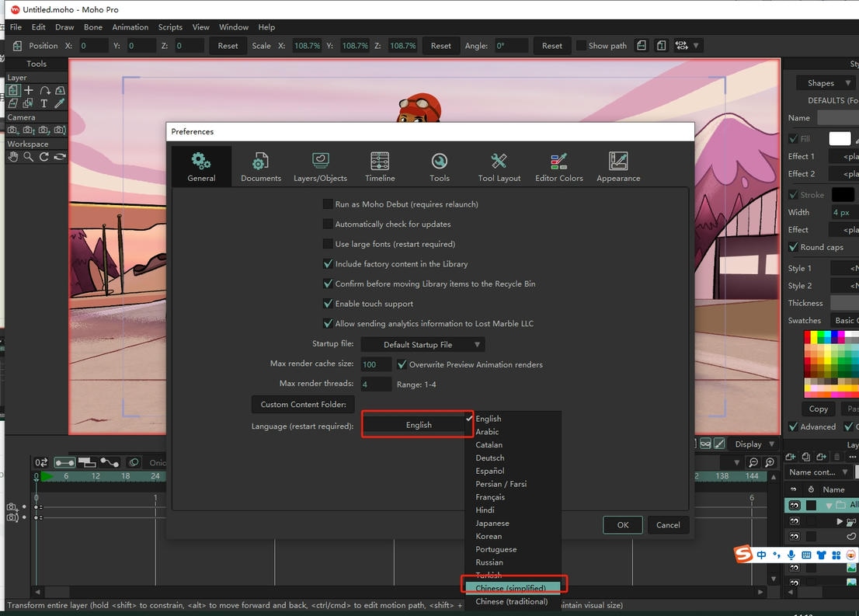Enable Automatically check for updates

[x=328, y=224]
